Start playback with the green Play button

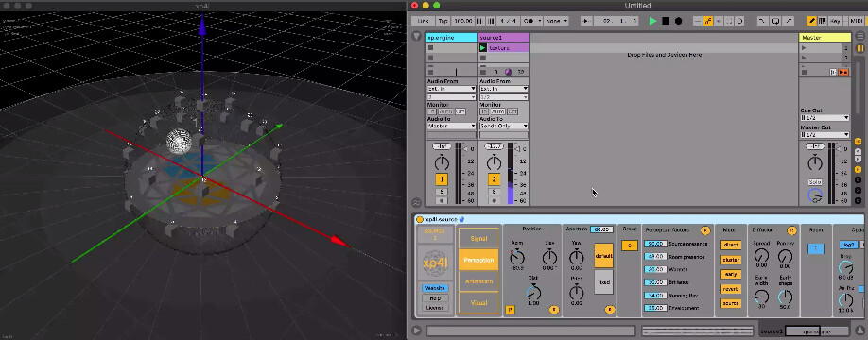652,21
